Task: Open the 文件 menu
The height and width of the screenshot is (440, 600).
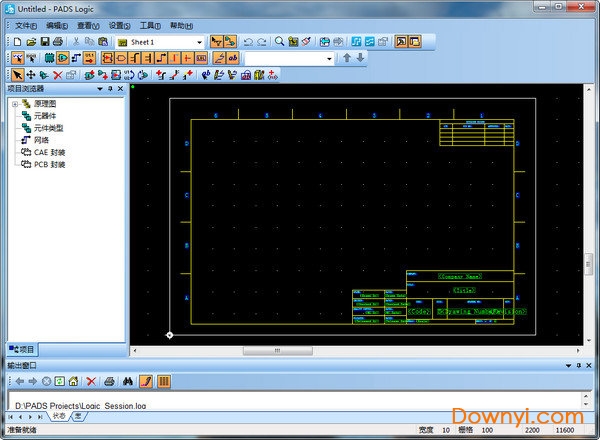Action: (x=25, y=25)
